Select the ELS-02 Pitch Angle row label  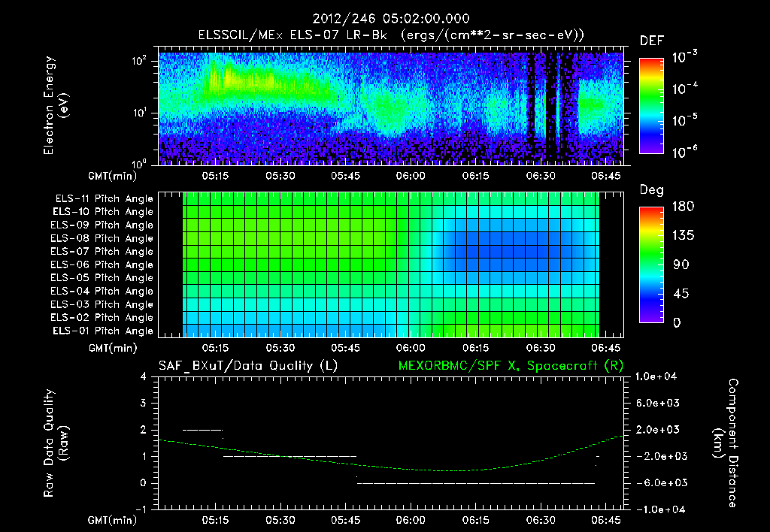click(x=102, y=318)
